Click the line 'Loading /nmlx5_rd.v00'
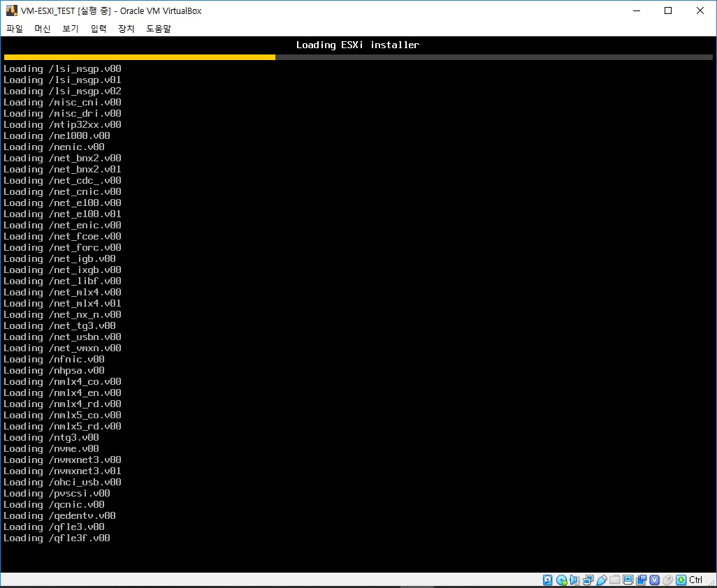Screen dimensions: 717x588 [62, 426]
